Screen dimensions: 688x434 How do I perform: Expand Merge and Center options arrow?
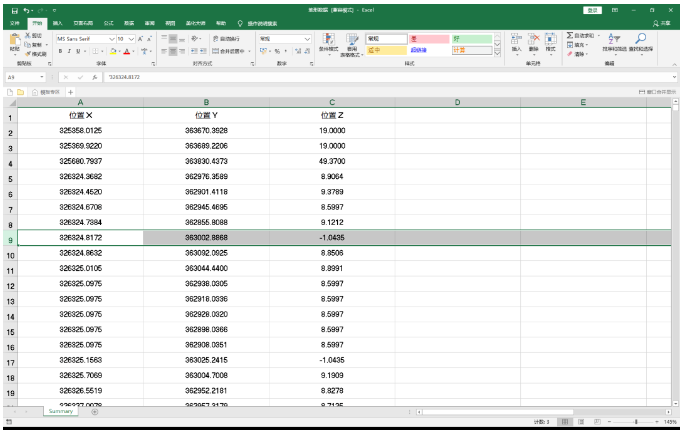click(249, 51)
